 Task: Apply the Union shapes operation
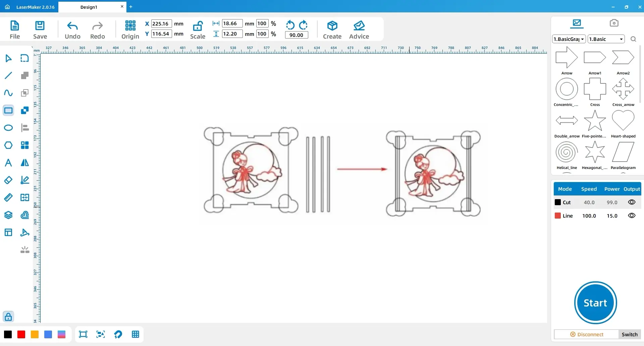tap(25, 75)
